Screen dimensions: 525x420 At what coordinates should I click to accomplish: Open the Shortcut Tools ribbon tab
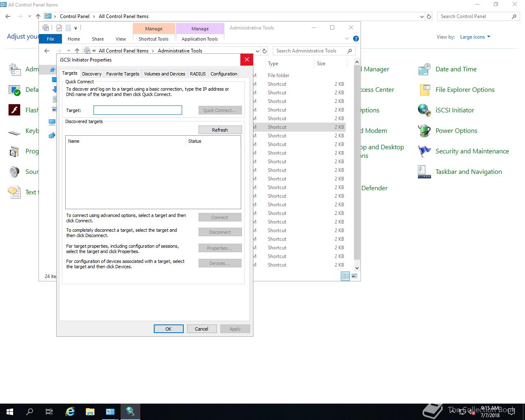(153, 39)
